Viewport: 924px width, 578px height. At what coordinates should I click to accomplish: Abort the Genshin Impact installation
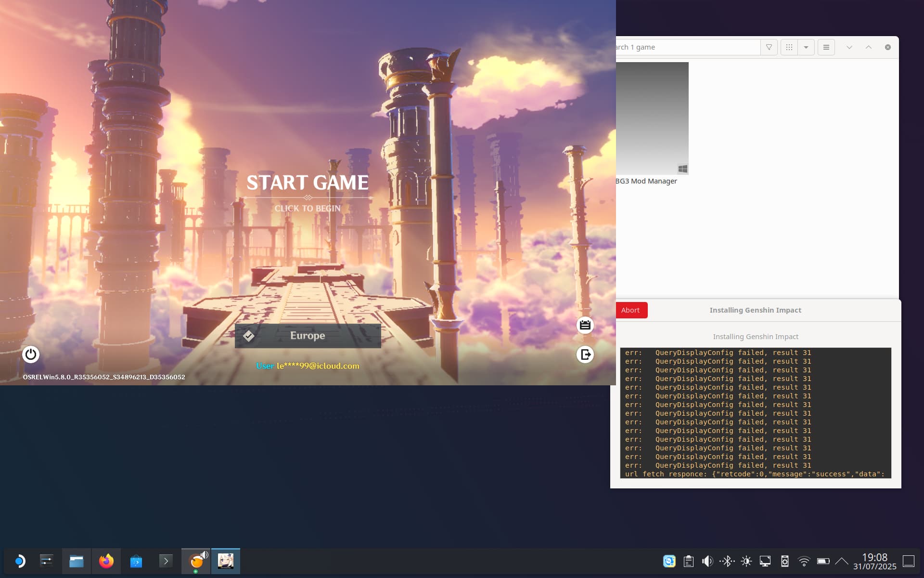coord(630,310)
